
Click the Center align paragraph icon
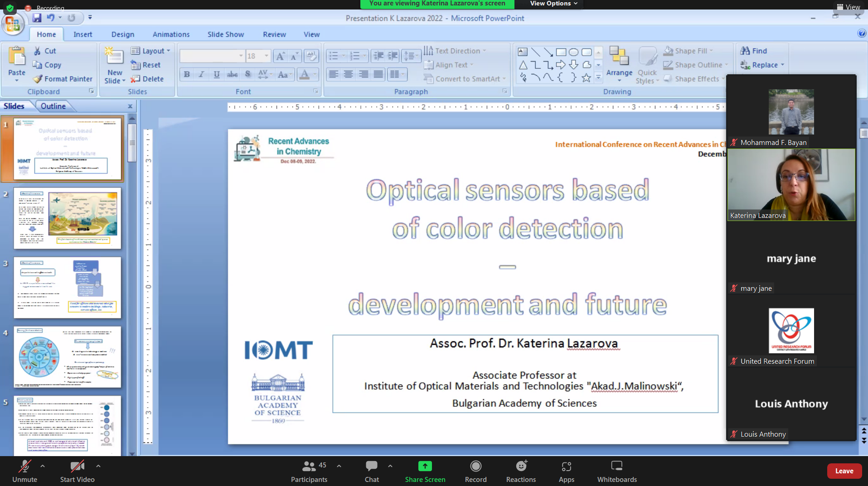pyautogui.click(x=348, y=74)
